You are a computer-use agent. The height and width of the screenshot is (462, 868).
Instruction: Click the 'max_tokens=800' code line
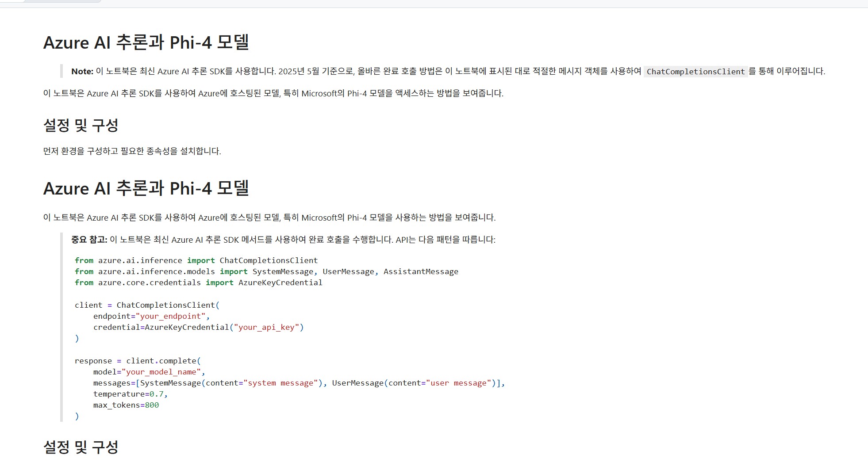[126, 405]
